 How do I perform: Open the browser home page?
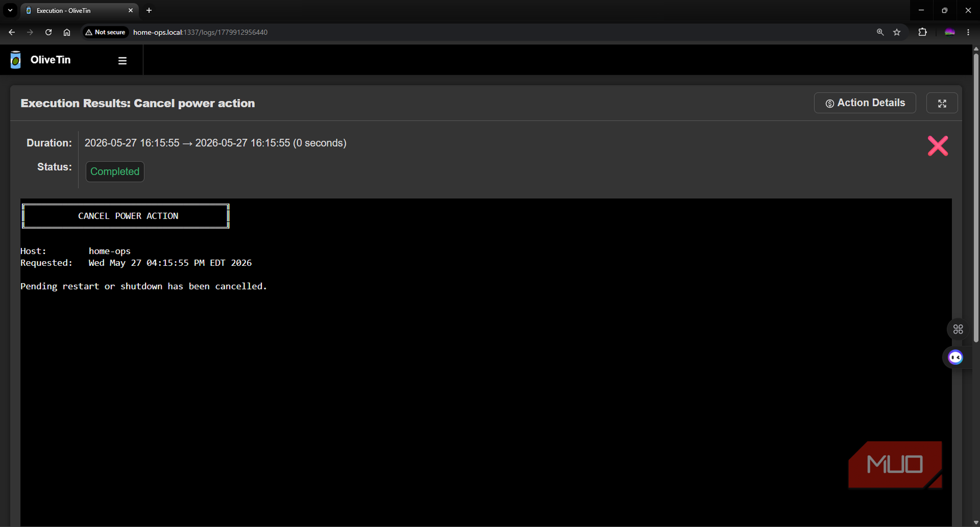click(x=67, y=32)
